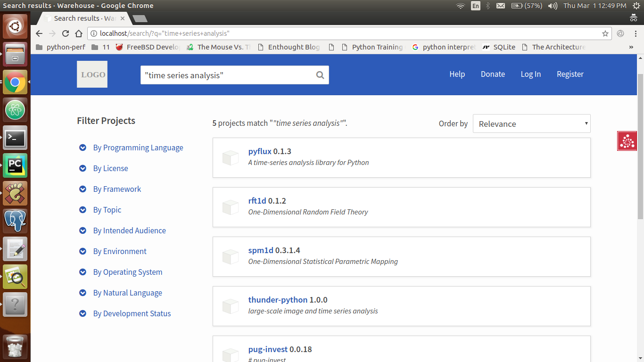Open Files manager in launcher
The image size is (644, 362).
(15, 54)
